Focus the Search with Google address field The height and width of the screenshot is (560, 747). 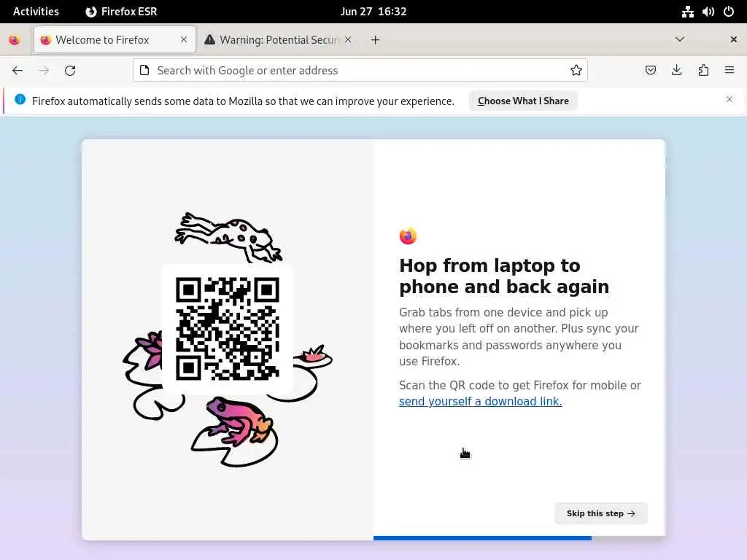click(360, 71)
